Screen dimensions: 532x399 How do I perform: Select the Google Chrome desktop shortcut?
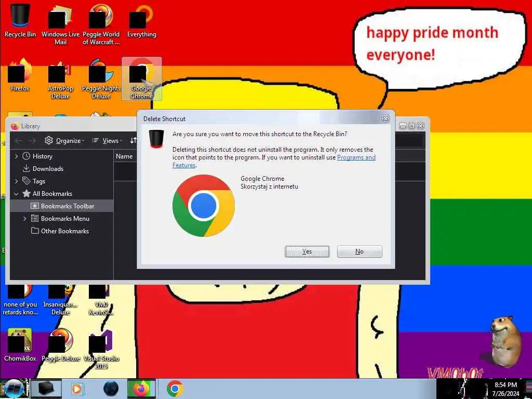pos(141,79)
